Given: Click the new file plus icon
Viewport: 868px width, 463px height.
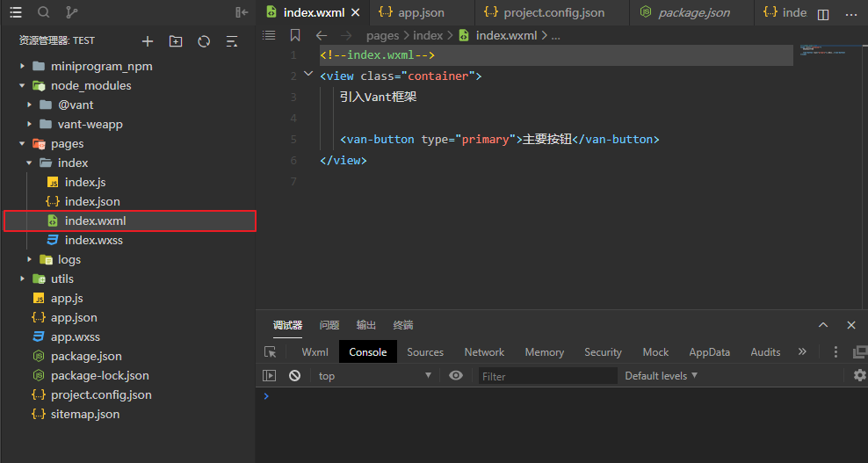Looking at the screenshot, I should point(148,41).
